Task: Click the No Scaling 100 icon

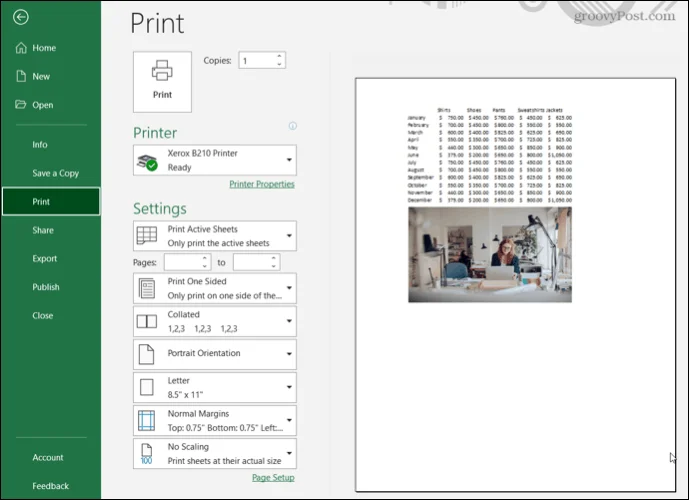Action: pyautogui.click(x=146, y=454)
